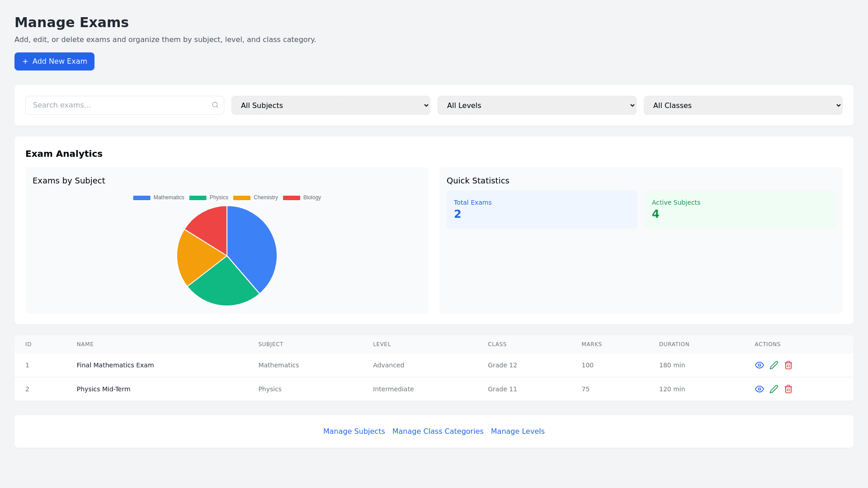
Task: Toggle the Physics legend entry
Action: click(209, 197)
